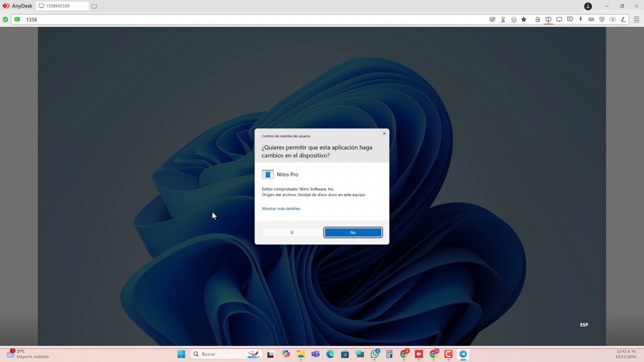Screen dimensions: 644x362
Task: Click No in the user account control dialog
Action: pos(353,232)
